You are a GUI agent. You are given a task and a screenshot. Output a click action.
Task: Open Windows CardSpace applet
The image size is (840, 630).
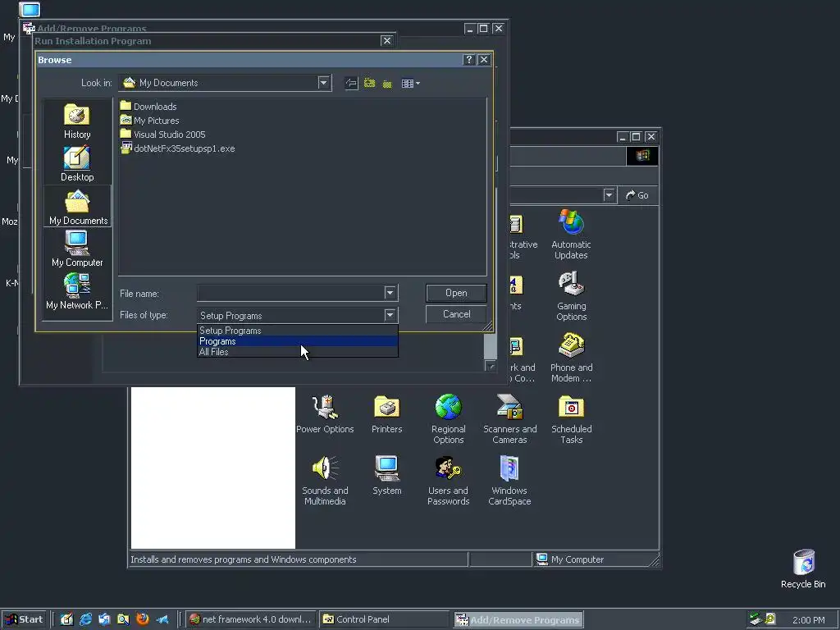pyautogui.click(x=509, y=481)
